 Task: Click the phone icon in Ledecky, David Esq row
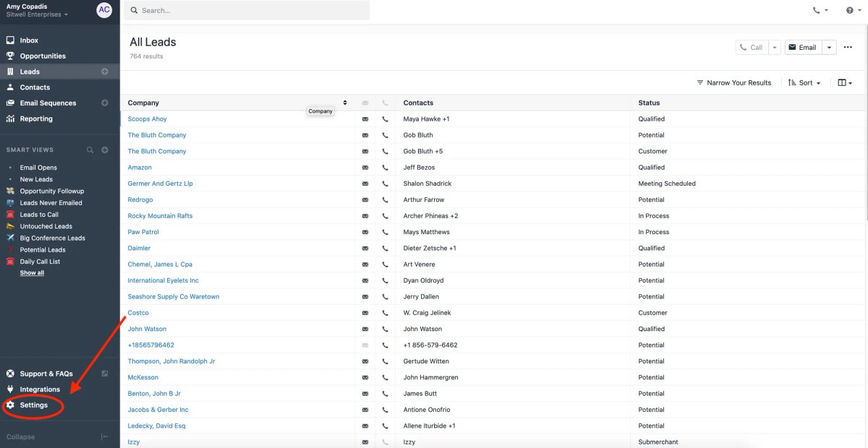coord(385,426)
